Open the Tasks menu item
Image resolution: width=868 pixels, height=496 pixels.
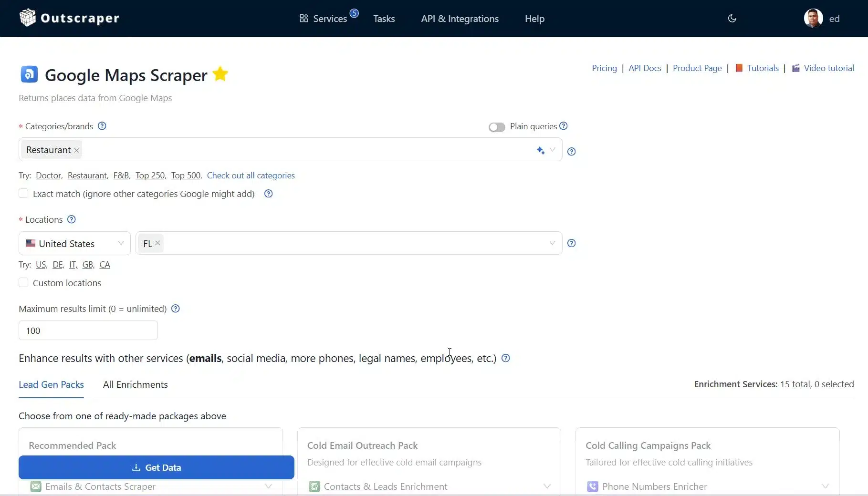(x=384, y=19)
